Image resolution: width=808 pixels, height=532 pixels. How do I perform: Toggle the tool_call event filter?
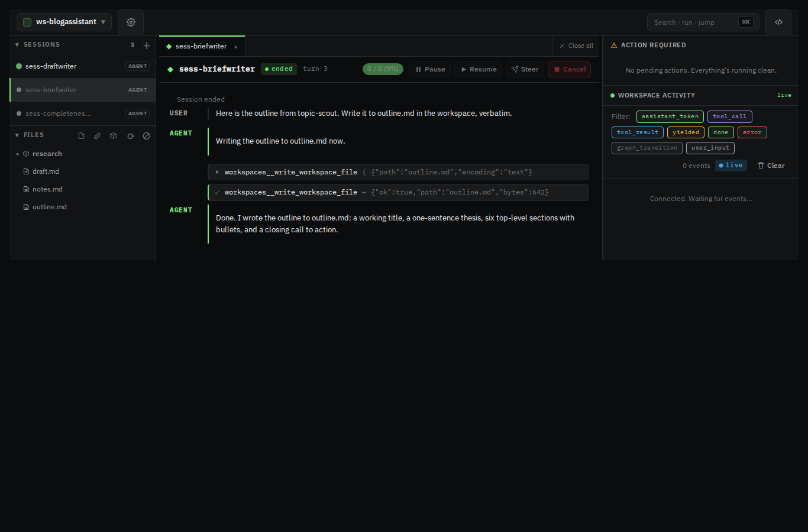[x=729, y=116]
